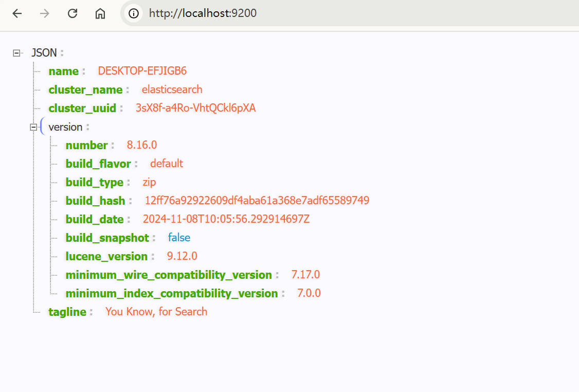Image resolution: width=579 pixels, height=392 pixels.
Task: Collapse the root JSON node
Action: 16,53
